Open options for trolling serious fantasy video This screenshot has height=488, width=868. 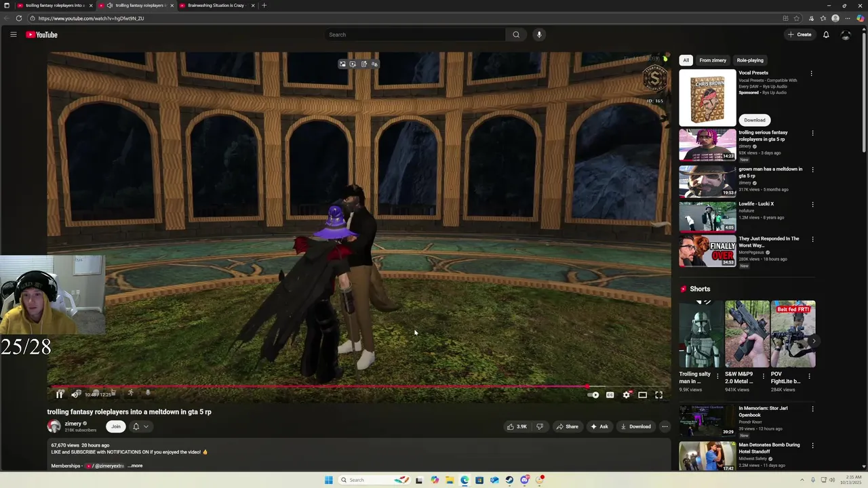point(812,133)
